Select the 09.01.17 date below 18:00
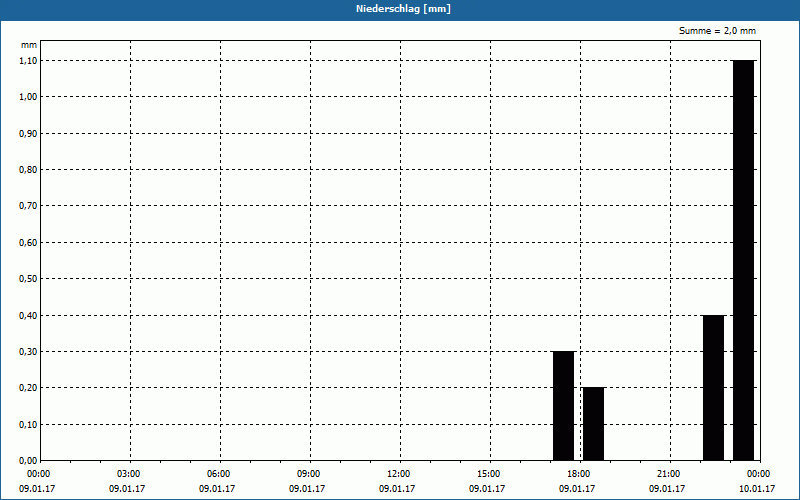 click(x=577, y=489)
